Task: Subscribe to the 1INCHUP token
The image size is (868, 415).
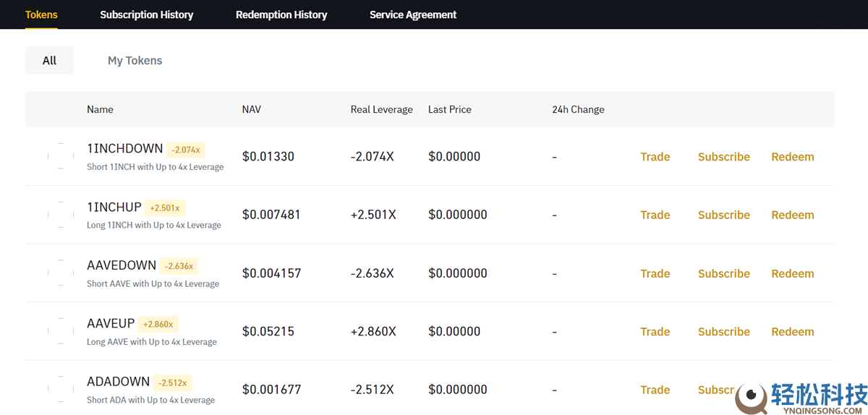Action: point(723,215)
